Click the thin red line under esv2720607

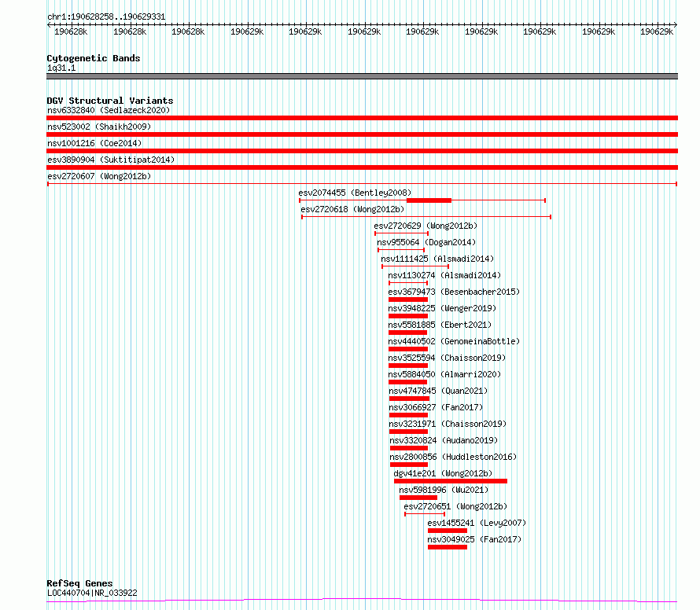click(362, 184)
